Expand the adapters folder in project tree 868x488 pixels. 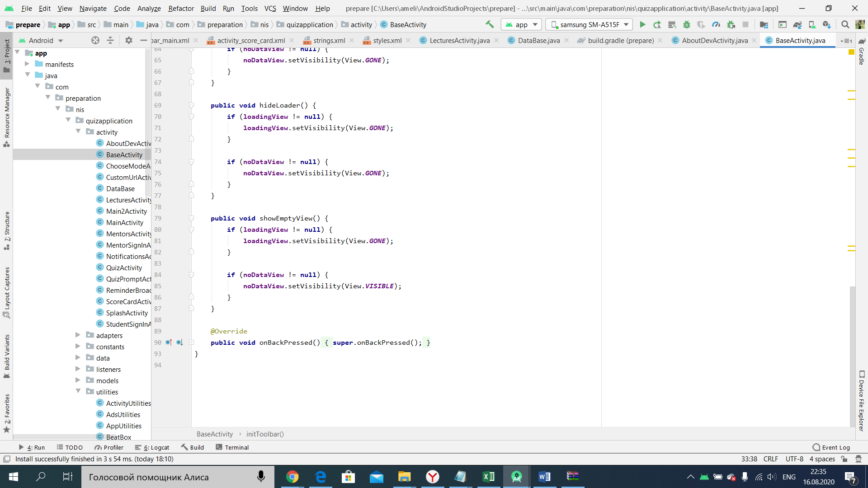[78, 335]
